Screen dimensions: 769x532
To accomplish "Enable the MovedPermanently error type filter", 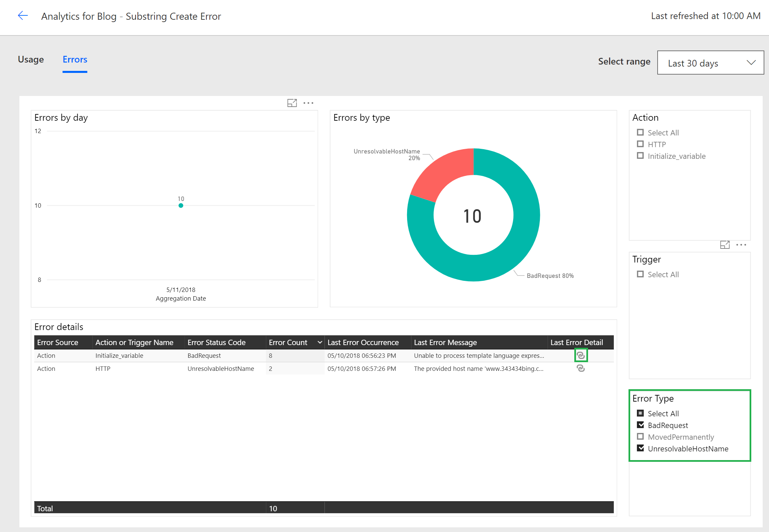I will click(x=640, y=436).
